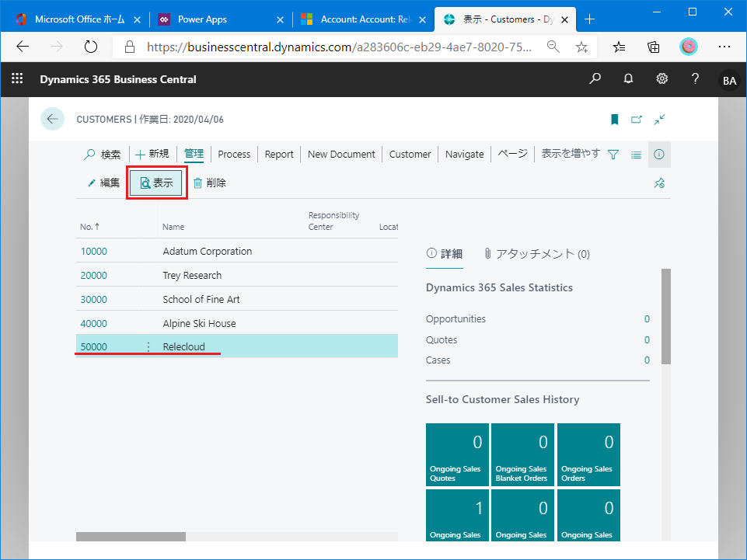This screenshot has height=560, width=747.
Task: Click the 編集 edit button
Action: (103, 183)
